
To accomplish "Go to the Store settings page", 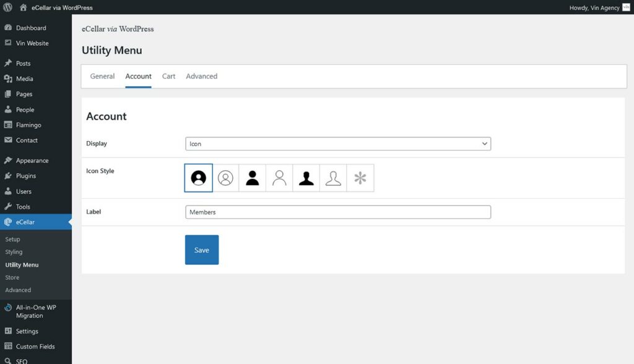I will pyautogui.click(x=12, y=277).
